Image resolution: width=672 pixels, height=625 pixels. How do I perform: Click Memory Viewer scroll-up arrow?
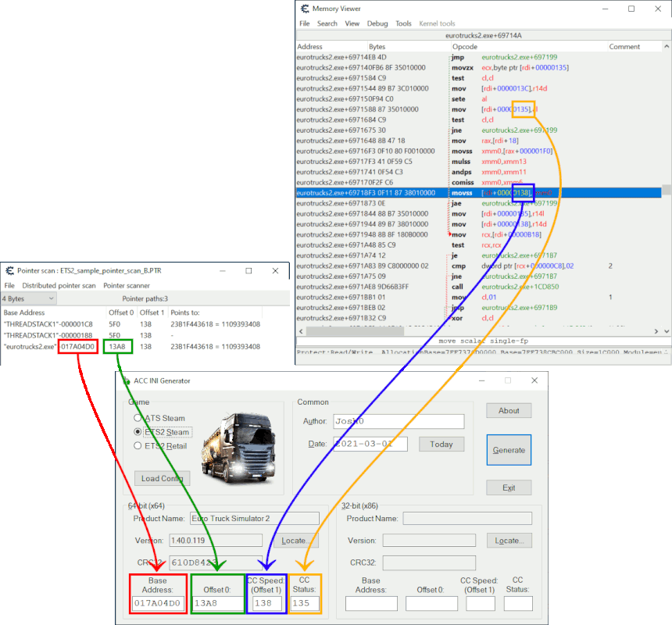[667, 46]
